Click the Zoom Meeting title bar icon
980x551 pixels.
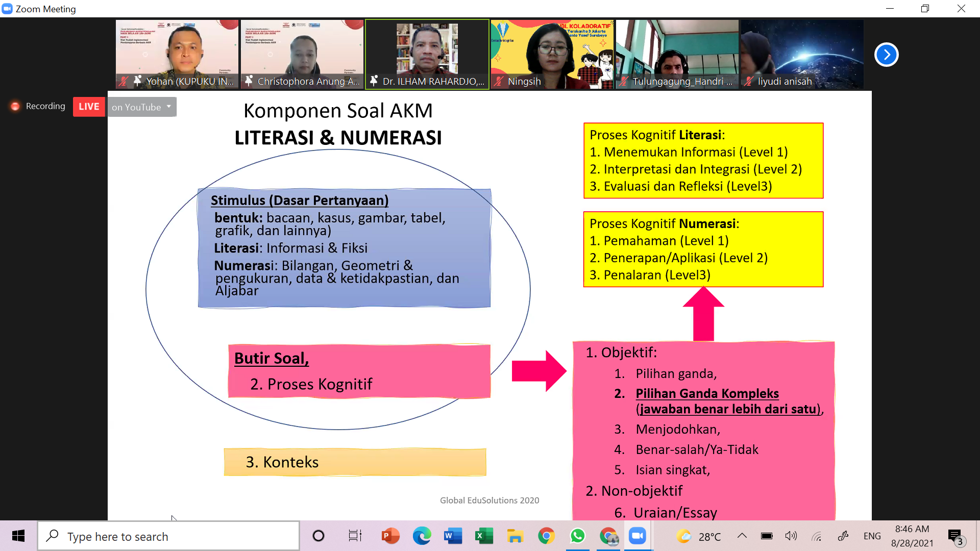pyautogui.click(x=7, y=9)
